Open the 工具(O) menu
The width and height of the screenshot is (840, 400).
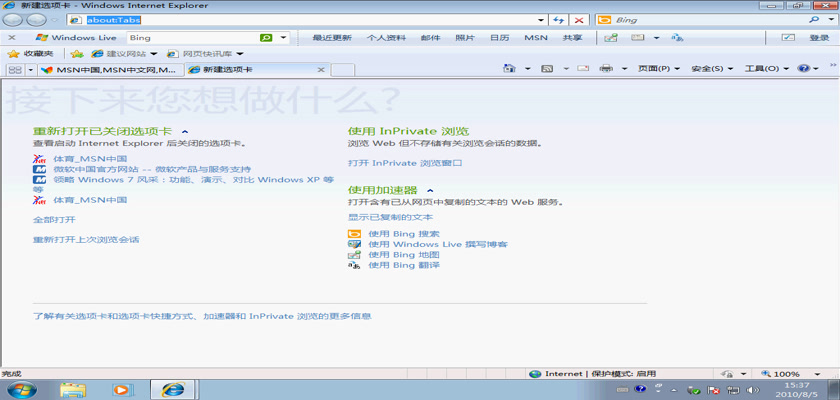tap(766, 69)
